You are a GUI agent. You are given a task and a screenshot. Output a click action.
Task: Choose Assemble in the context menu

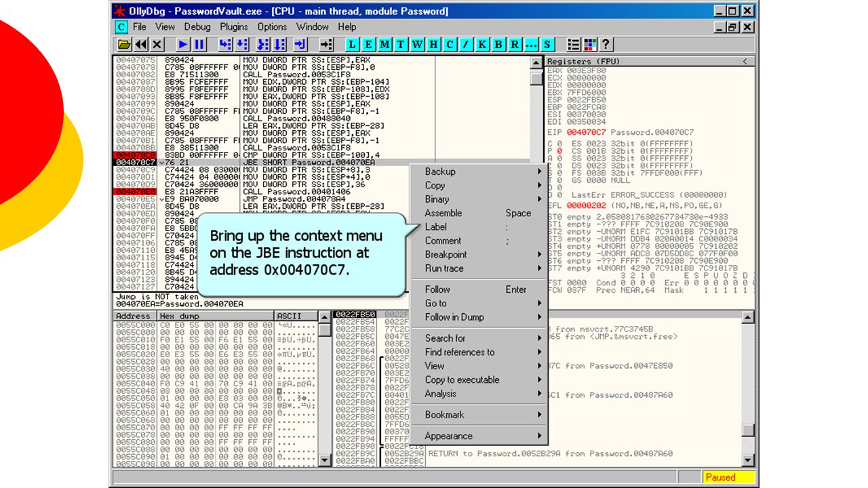[x=479, y=213]
